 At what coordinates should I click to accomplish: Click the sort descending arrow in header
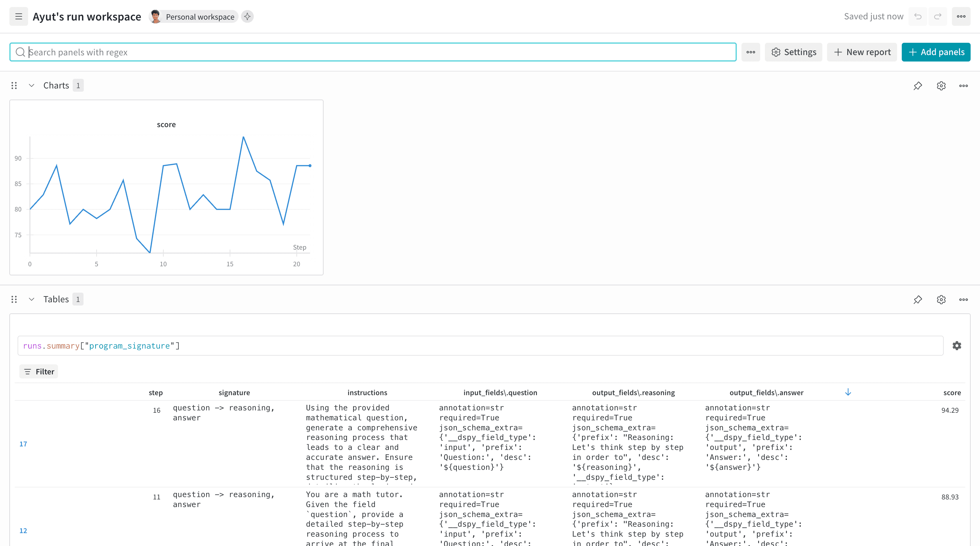[x=848, y=392]
